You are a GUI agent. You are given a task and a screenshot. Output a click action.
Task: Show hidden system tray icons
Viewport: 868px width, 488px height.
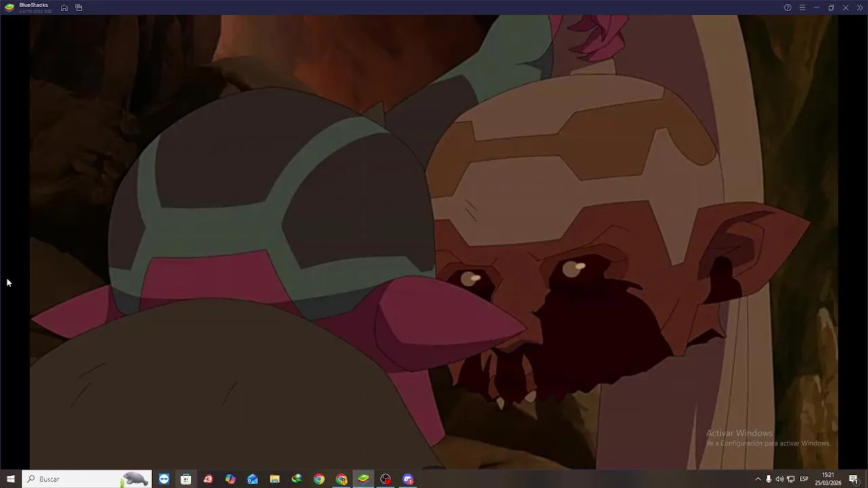tap(758, 479)
